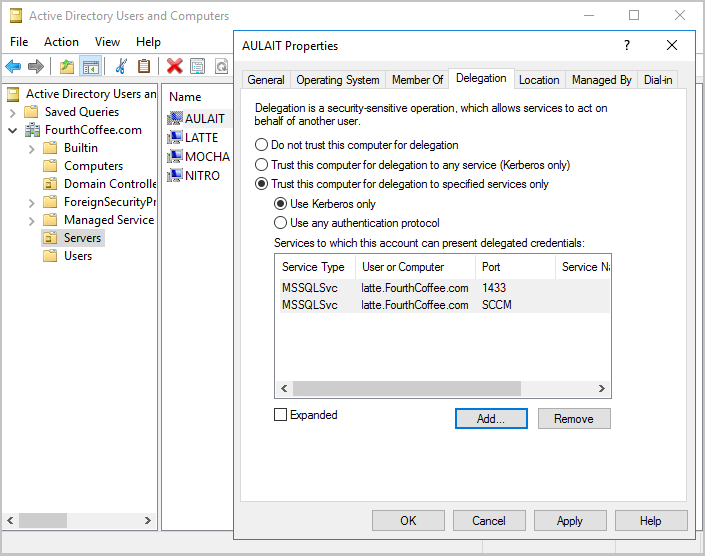Click the Forward arrow toolbar icon
The width and height of the screenshot is (705, 556).
point(36,67)
